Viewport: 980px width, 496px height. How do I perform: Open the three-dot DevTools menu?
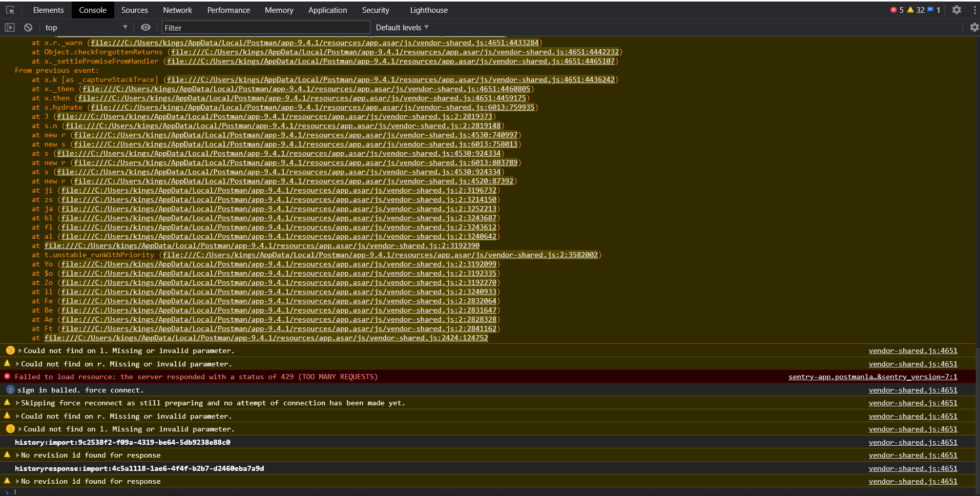[x=974, y=10]
